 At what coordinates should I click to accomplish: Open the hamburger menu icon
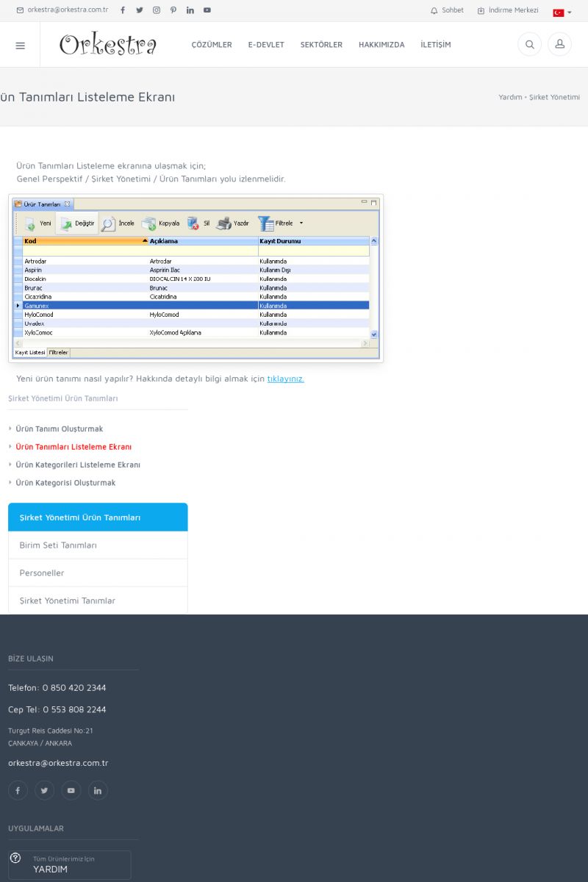(x=20, y=45)
